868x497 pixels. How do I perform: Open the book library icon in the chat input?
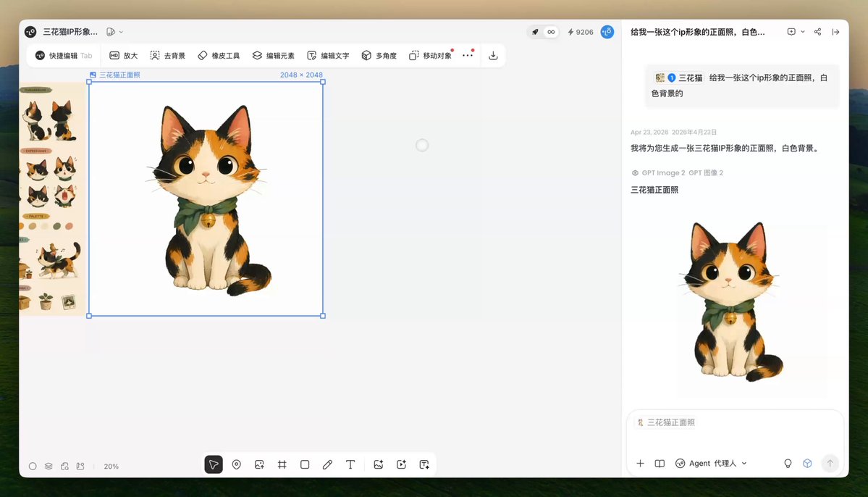click(660, 463)
